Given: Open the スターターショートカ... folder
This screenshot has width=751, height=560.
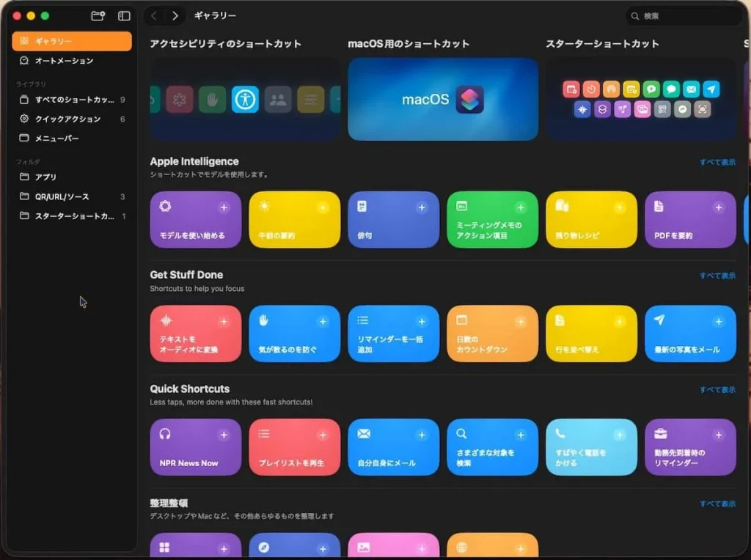Looking at the screenshot, I should point(72,216).
